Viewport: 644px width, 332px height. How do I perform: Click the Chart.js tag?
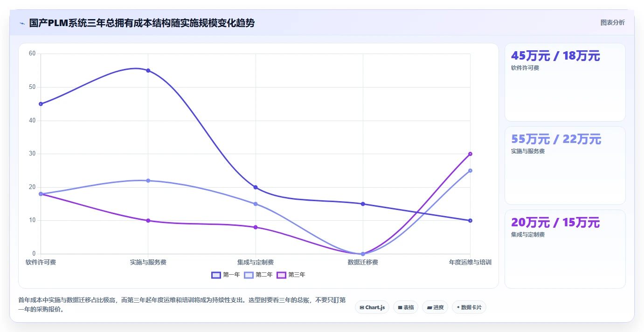click(x=372, y=307)
